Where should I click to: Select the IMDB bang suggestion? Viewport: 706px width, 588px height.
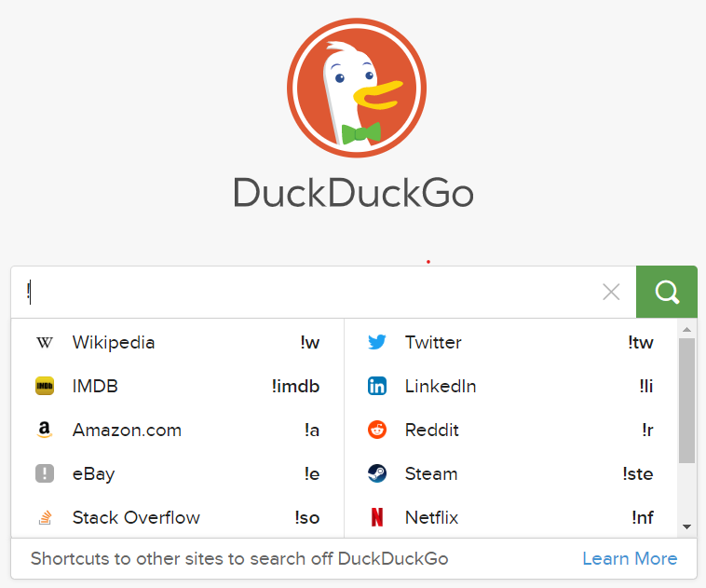tap(178, 386)
